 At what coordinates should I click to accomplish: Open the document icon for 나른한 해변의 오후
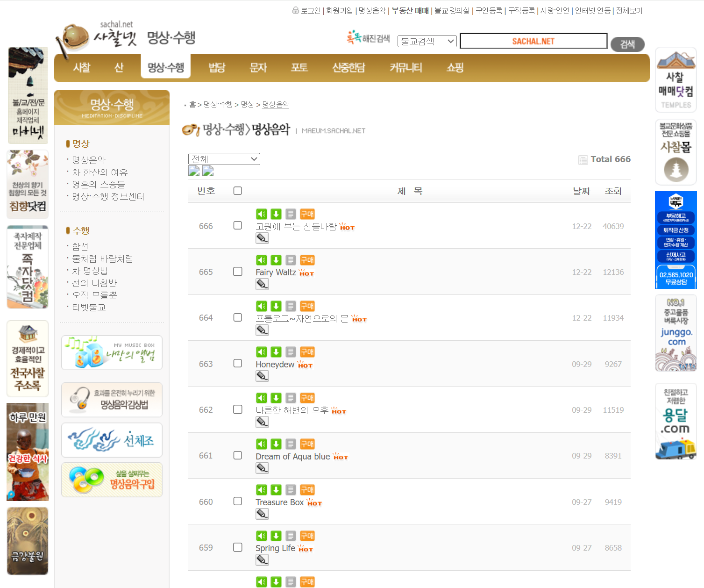[x=291, y=398]
